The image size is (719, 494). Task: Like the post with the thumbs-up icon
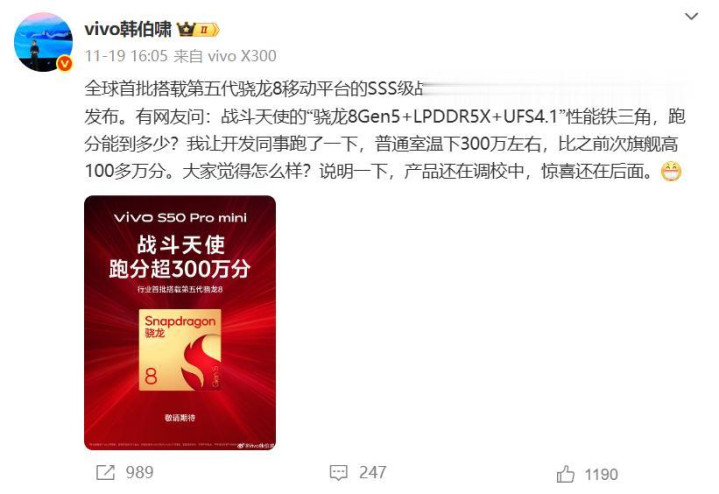(565, 474)
